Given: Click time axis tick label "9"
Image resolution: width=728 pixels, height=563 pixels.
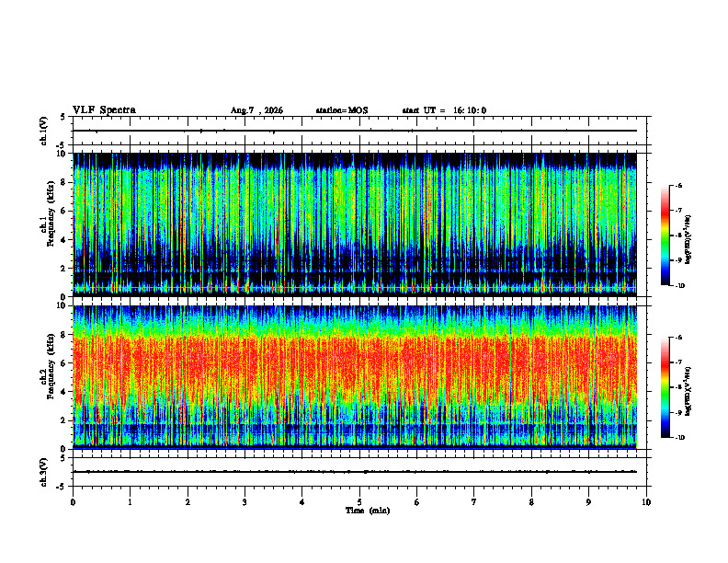Looking at the screenshot, I should (588, 502).
